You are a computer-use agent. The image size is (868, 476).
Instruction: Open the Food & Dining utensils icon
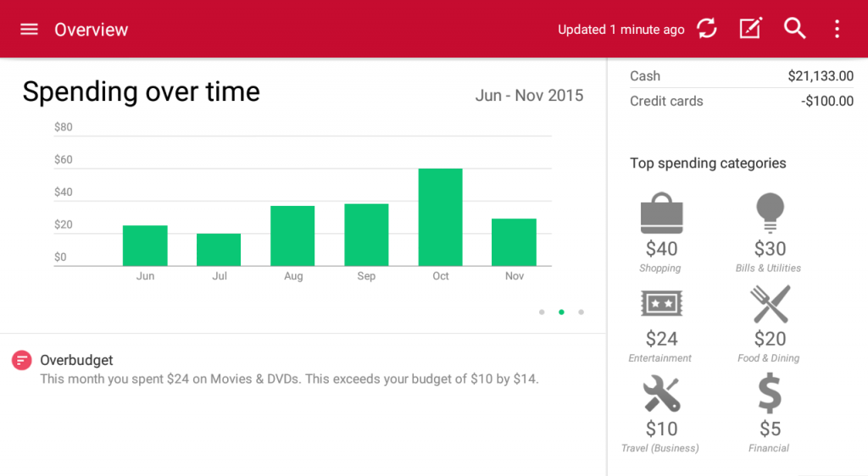pyautogui.click(x=770, y=304)
